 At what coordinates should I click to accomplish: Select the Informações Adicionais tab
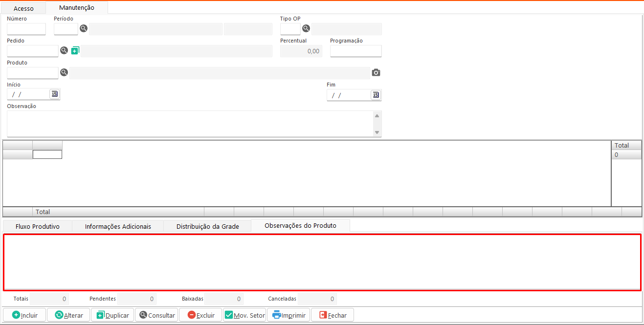118,226
